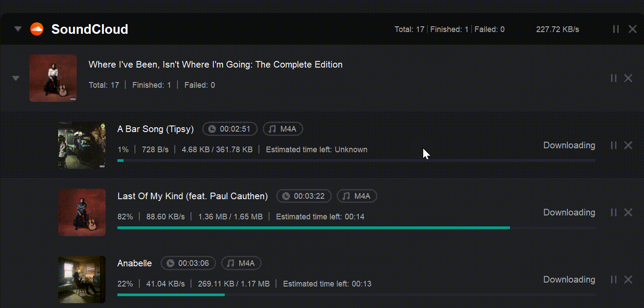Viewport: 644px width, 308px height.
Task: Pause the Last Of My Kind download
Action: click(613, 212)
